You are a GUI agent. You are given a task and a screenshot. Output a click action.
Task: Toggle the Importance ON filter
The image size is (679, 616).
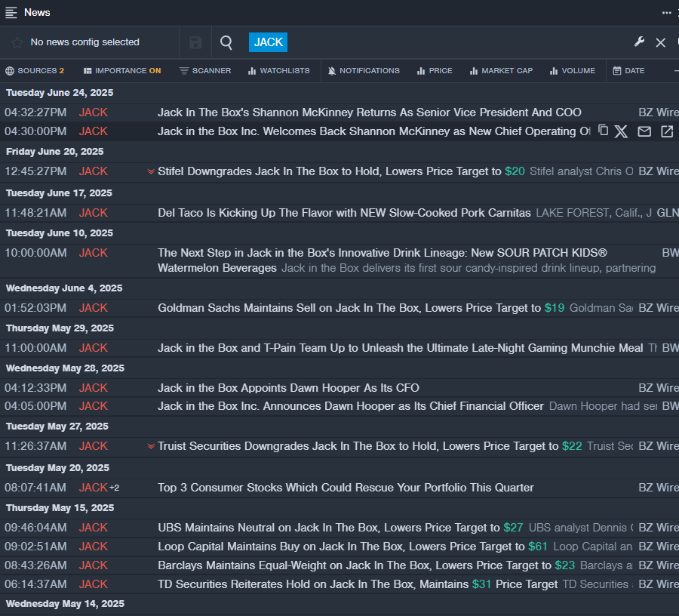(122, 71)
